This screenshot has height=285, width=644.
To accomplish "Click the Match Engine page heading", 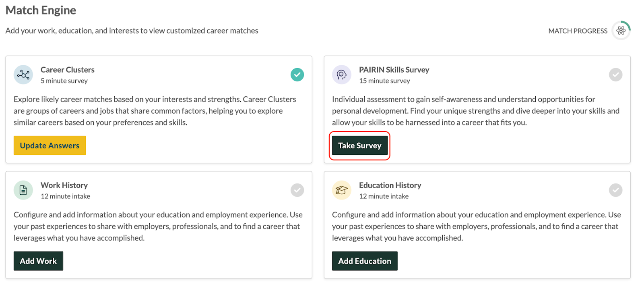I will click(41, 10).
